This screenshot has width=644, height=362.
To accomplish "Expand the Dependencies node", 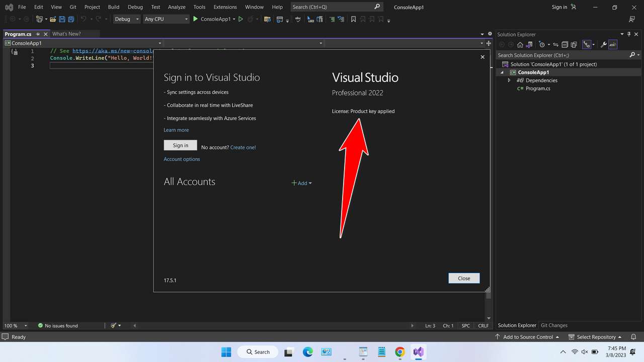I will (x=509, y=80).
